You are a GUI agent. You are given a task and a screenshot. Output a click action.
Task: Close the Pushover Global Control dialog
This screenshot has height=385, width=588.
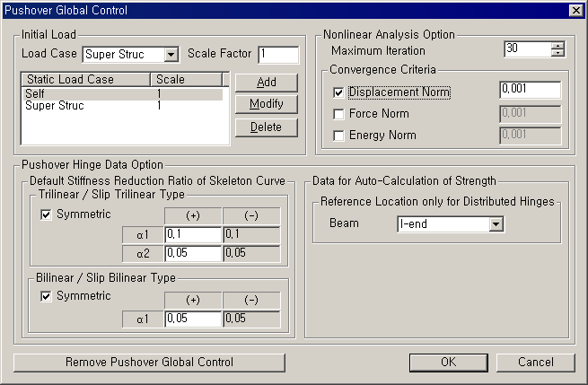(575, 10)
